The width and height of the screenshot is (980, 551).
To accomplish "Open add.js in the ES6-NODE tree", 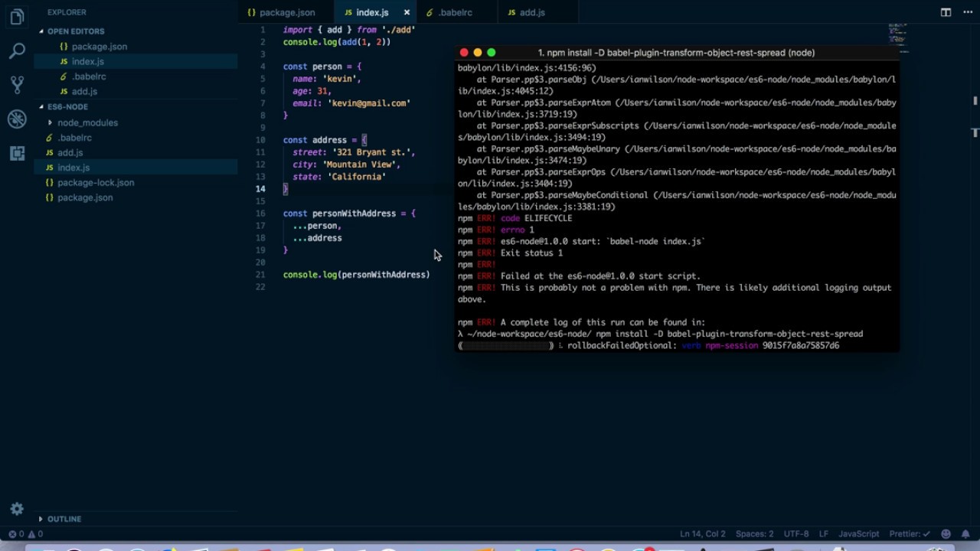I will (70, 152).
